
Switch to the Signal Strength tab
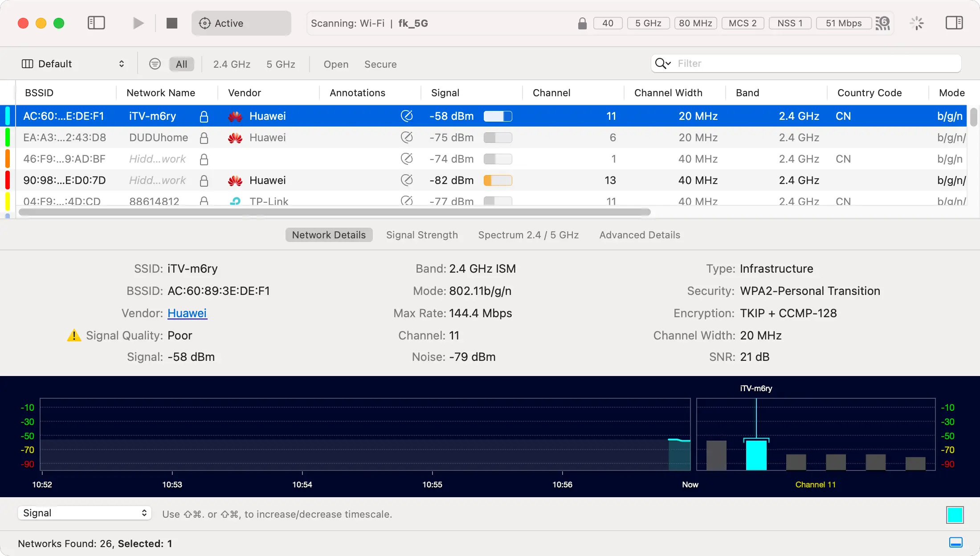422,235
